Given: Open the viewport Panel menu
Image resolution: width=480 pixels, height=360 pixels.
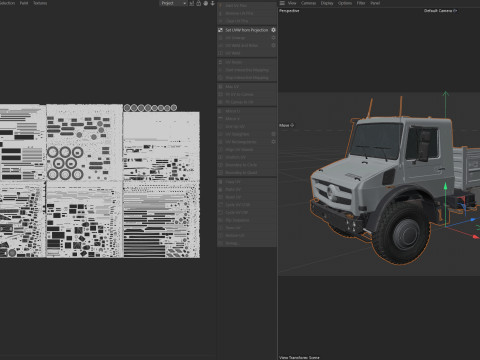Looking at the screenshot, I should coord(375,3).
